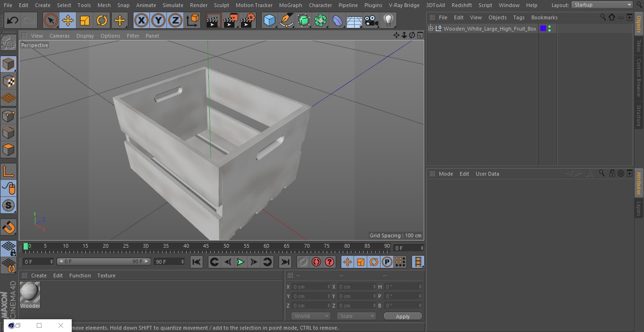
Task: Switch to the Takes side tab
Action: (x=639, y=46)
